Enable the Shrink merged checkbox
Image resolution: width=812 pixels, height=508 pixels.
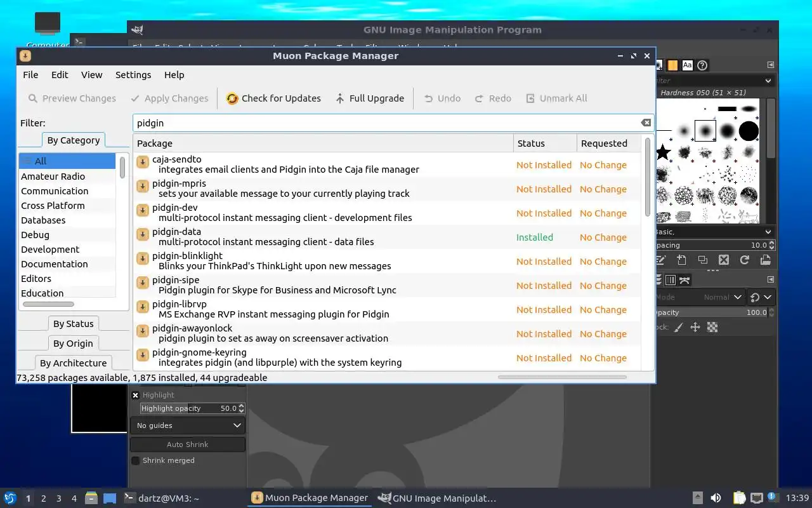click(x=135, y=460)
